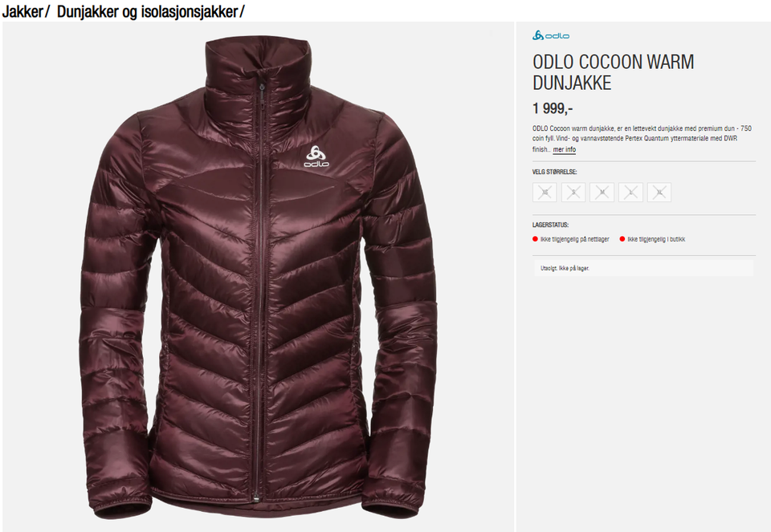Click the Odlo brand logo above title

click(x=551, y=35)
